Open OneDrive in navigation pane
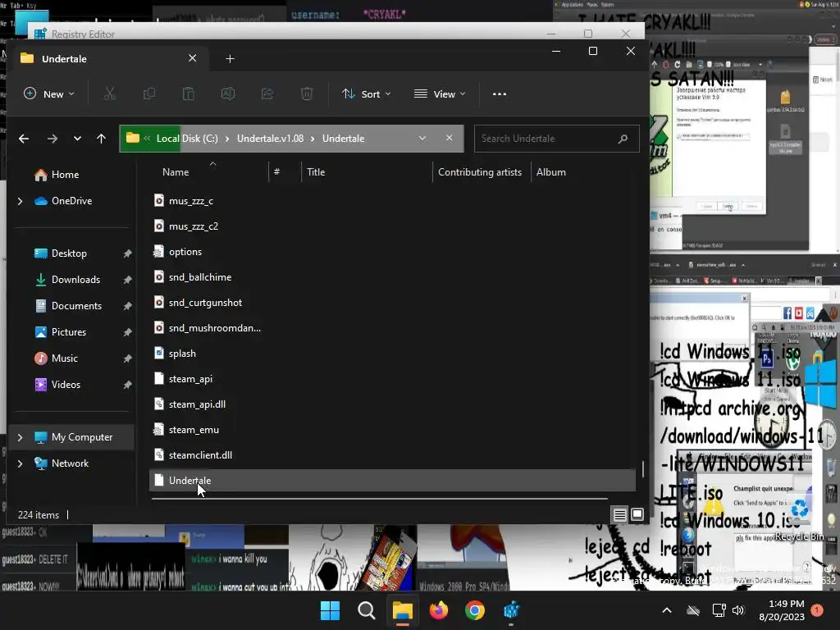 (x=71, y=201)
